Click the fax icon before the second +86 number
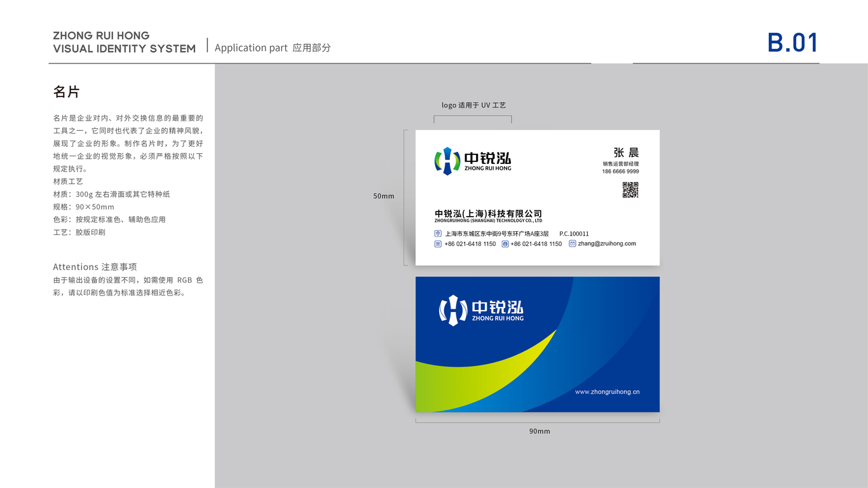Viewport: 868px width, 488px height. tap(505, 244)
